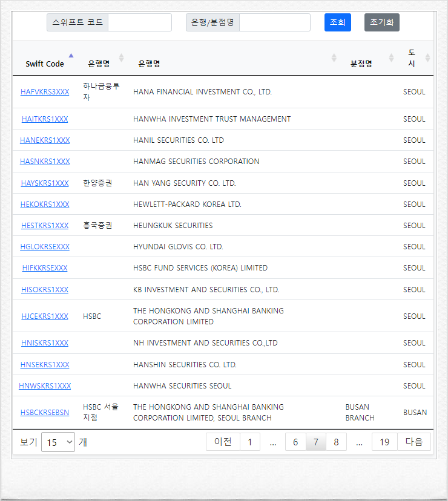Go to previous page with 이전

[223, 442]
